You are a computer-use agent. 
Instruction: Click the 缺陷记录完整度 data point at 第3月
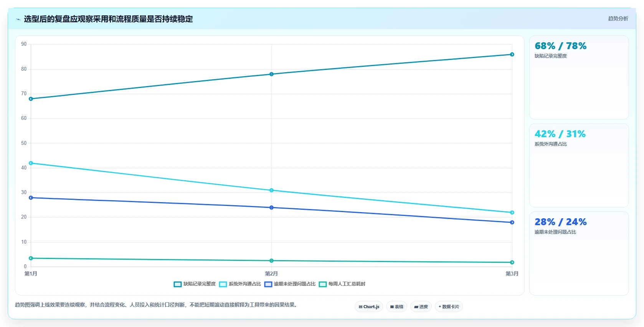pyautogui.click(x=512, y=55)
